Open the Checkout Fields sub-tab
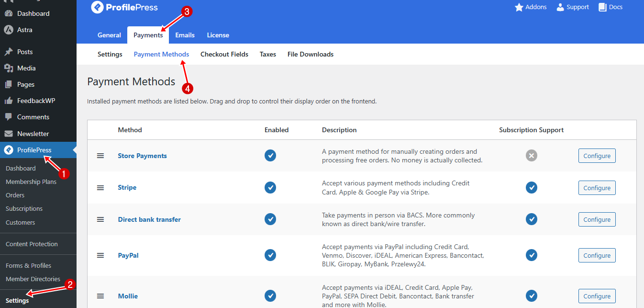Screen dimensions: 644x308 [x=224, y=54]
